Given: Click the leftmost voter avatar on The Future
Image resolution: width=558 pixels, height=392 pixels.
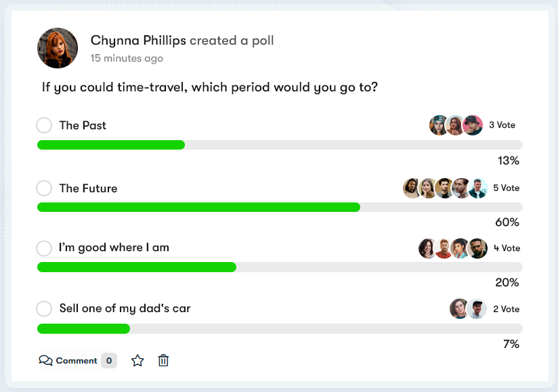Looking at the screenshot, I should [412, 188].
